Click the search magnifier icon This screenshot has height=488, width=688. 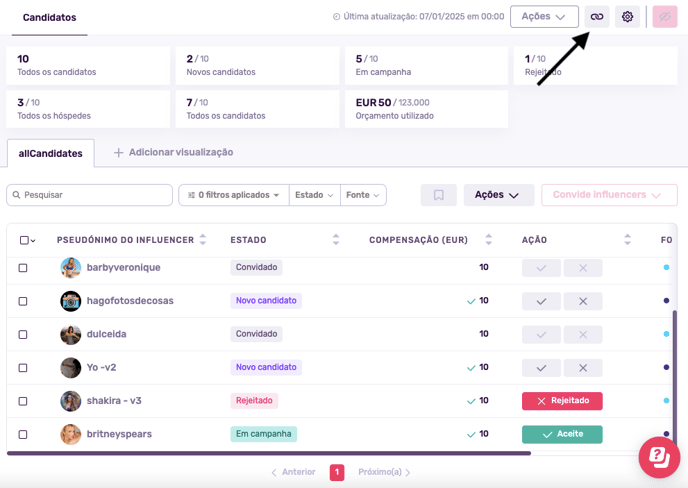click(x=16, y=195)
